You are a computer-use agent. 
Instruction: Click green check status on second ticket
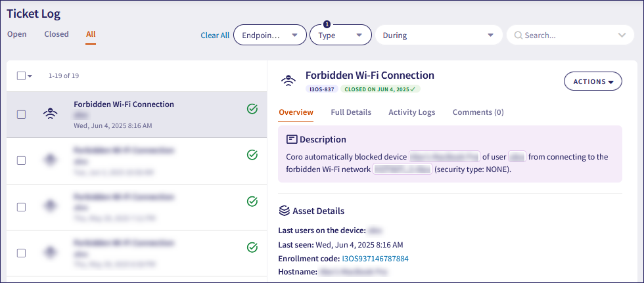(x=252, y=155)
